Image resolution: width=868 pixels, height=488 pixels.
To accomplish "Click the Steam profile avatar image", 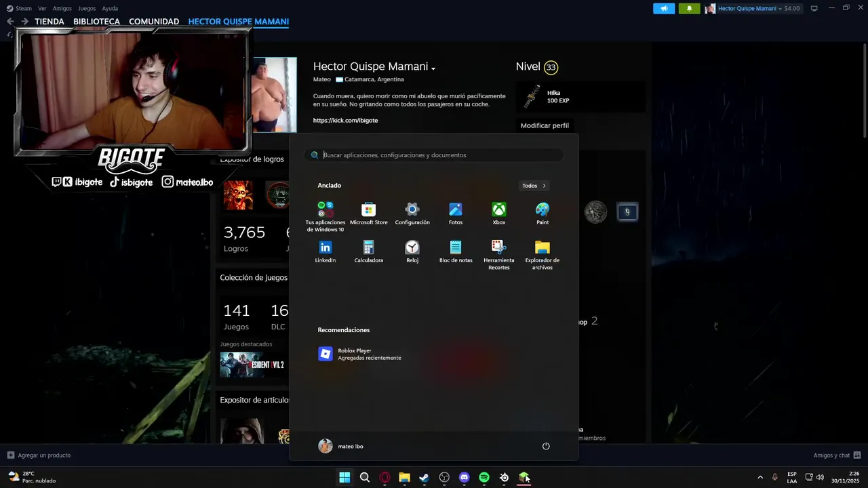I will tap(275, 95).
